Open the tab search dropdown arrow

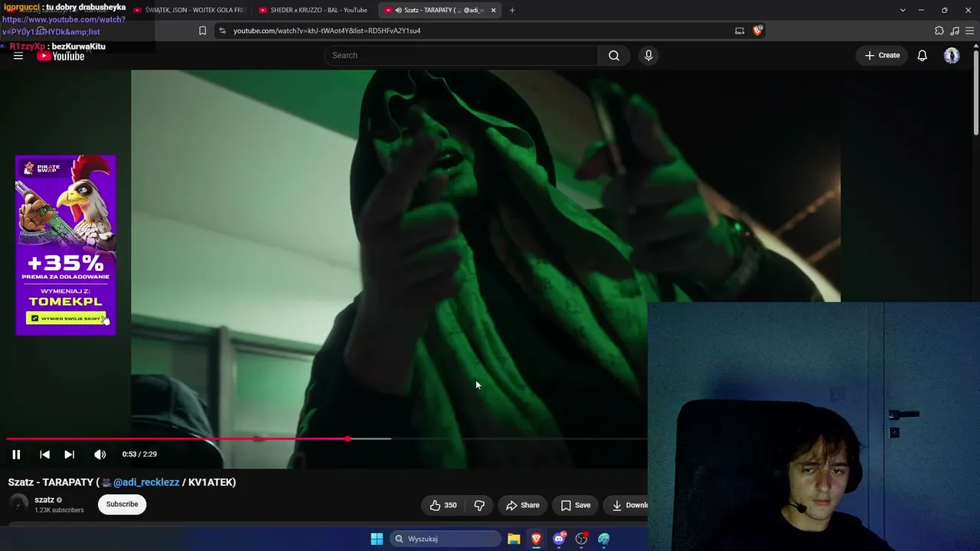pyautogui.click(x=903, y=10)
